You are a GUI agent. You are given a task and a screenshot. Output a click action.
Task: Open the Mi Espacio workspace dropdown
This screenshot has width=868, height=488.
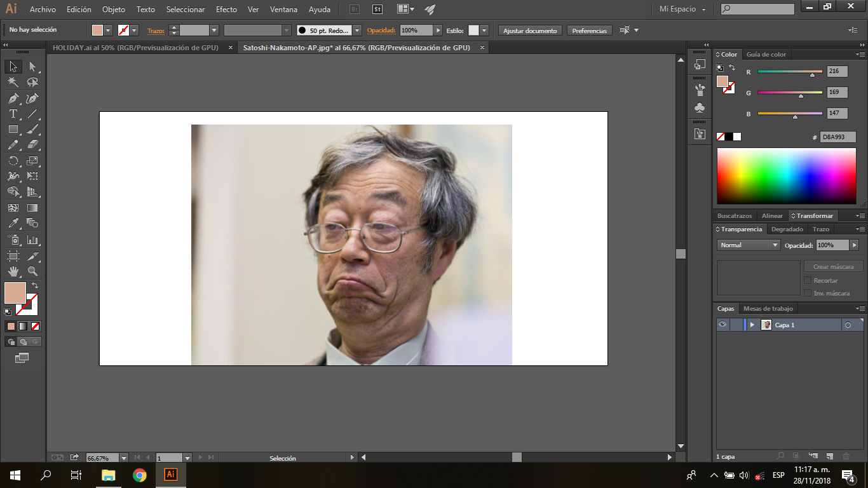[x=682, y=10]
